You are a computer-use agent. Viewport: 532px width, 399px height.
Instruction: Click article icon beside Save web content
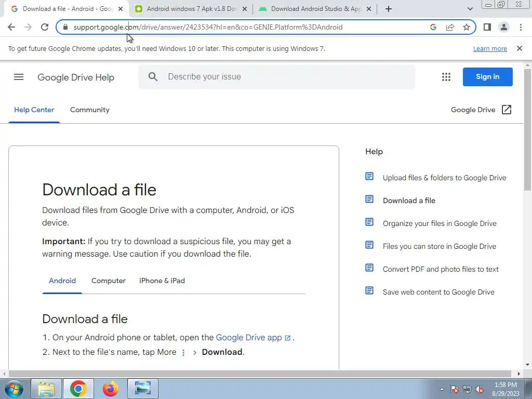tap(369, 291)
